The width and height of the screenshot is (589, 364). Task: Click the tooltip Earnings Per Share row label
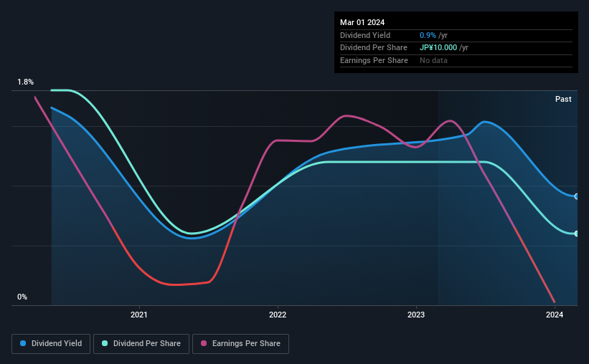click(374, 60)
